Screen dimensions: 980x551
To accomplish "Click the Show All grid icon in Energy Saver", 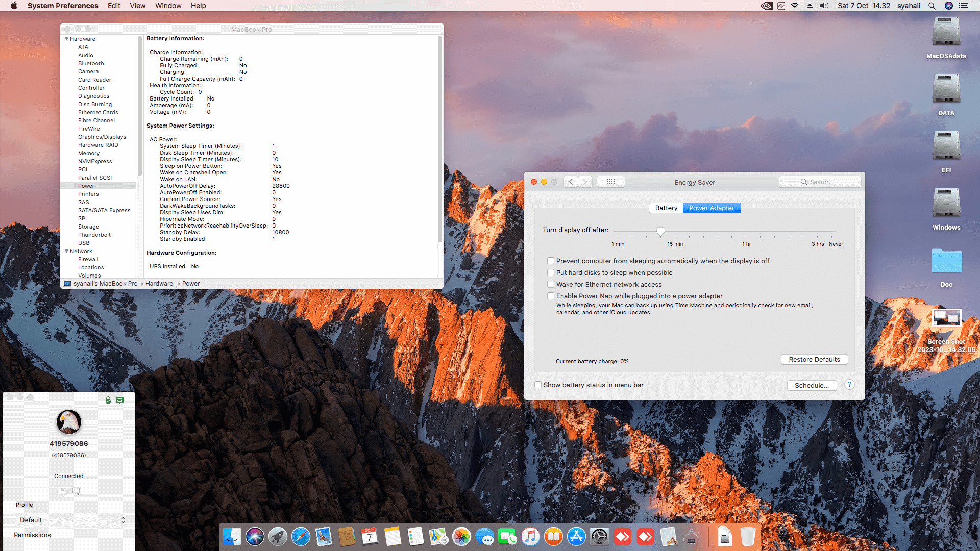I will tap(610, 182).
